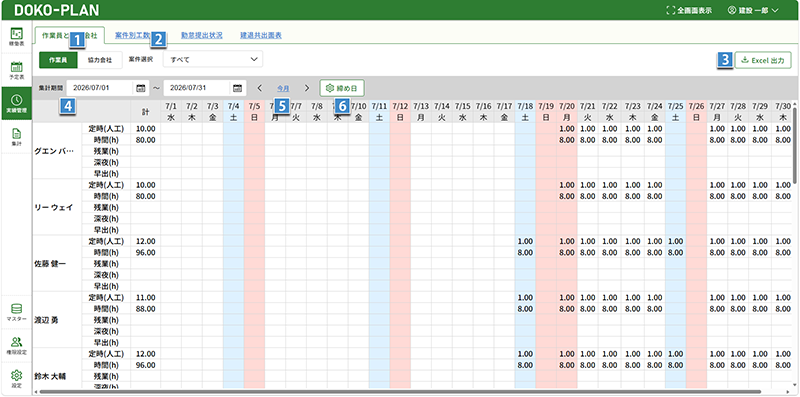Open the 稼働表 sidebar icon
Image resolution: width=800 pixels, height=397 pixels.
point(17,37)
